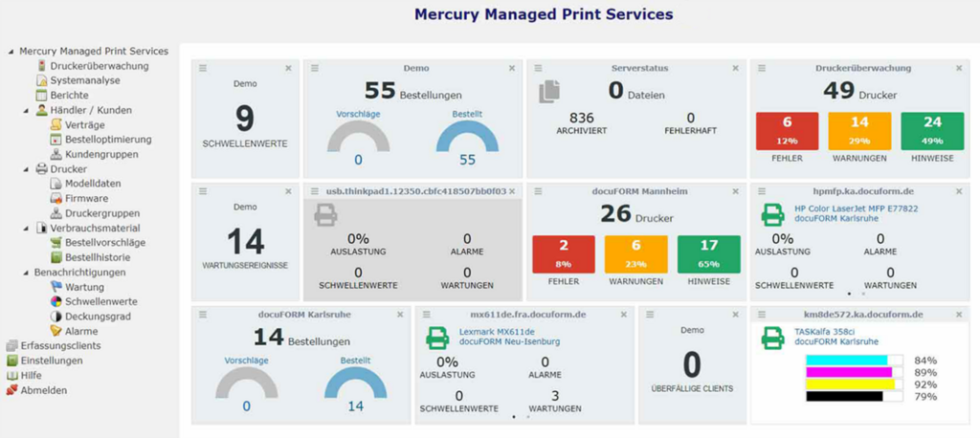Collapse the Händler / Kunden tree node
Screen dimensions: 980x438
click(x=26, y=110)
